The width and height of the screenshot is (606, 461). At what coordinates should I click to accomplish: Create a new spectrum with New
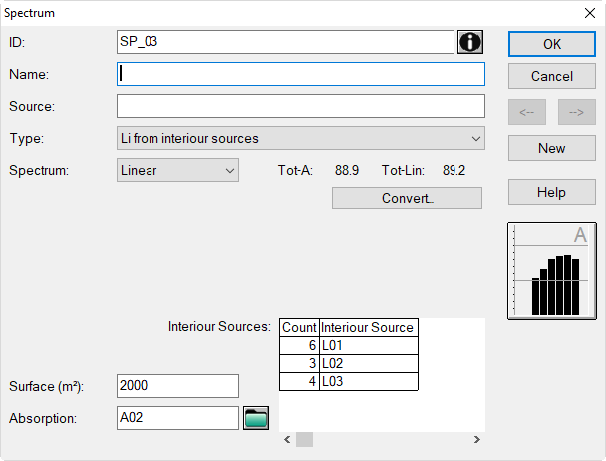552,148
